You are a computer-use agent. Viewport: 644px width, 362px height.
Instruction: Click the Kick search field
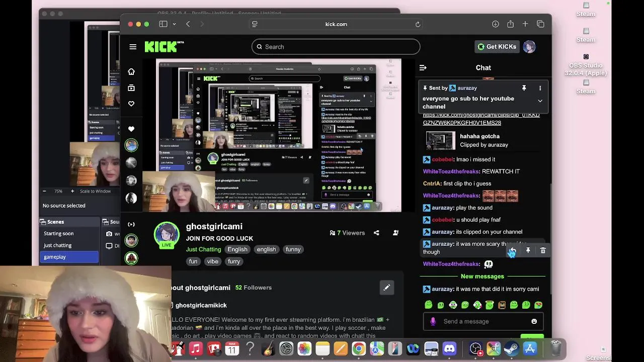[336, 47]
